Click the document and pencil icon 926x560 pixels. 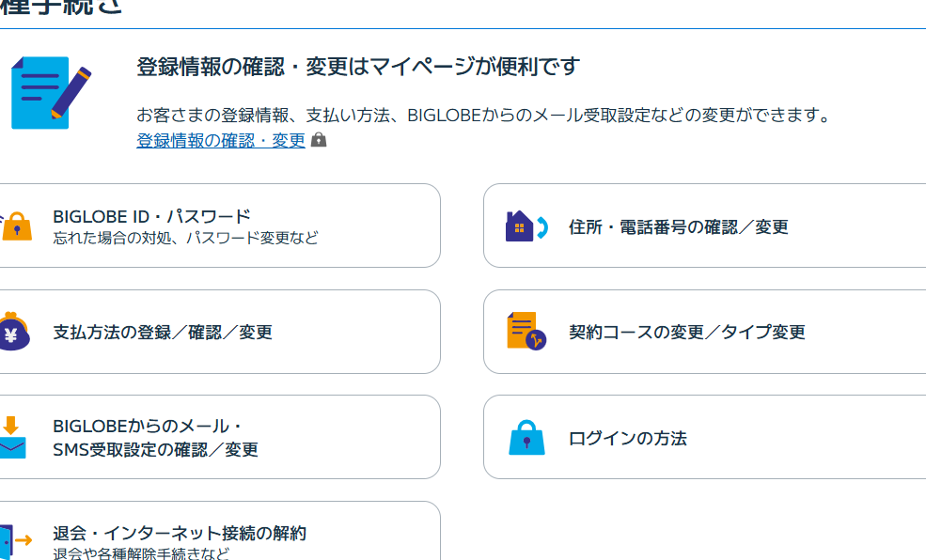[x=49, y=93]
